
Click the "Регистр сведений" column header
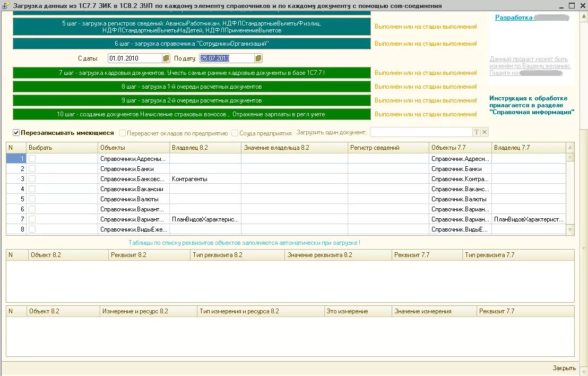(388, 148)
